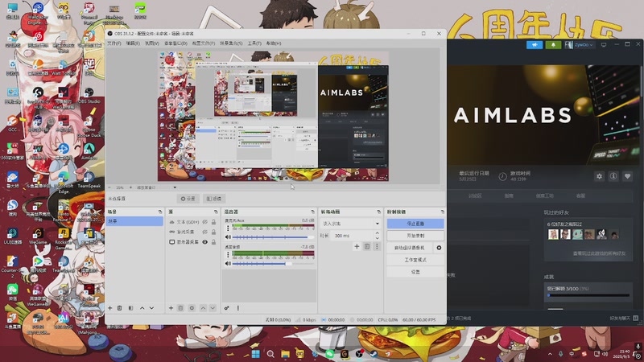Screen dimensions: 644x362
Task: Open scene transition type dropdown
Action: point(350,224)
